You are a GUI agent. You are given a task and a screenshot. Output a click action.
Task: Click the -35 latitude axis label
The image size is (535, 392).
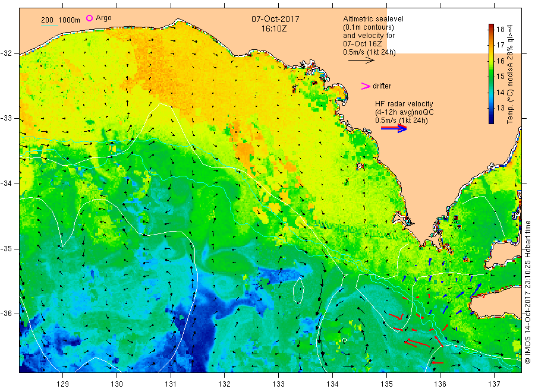tap(6, 249)
